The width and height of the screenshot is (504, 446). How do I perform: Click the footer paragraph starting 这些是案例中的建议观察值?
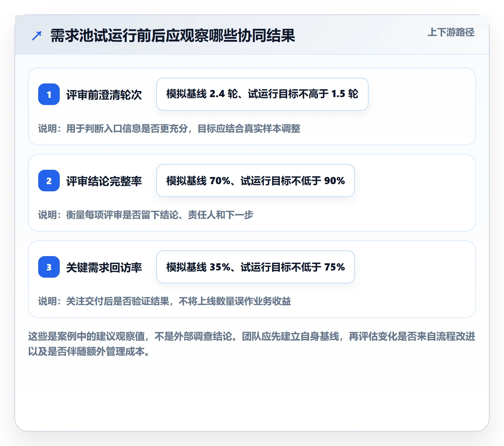click(252, 344)
